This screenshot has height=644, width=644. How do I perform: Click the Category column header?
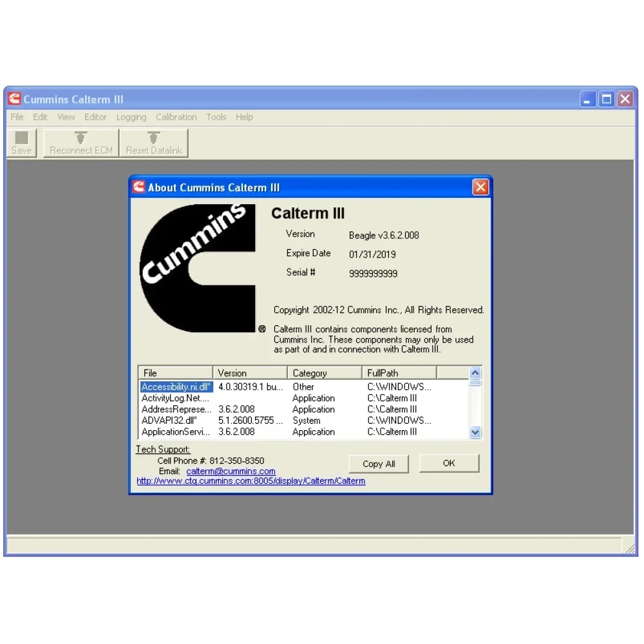pyautogui.click(x=325, y=373)
